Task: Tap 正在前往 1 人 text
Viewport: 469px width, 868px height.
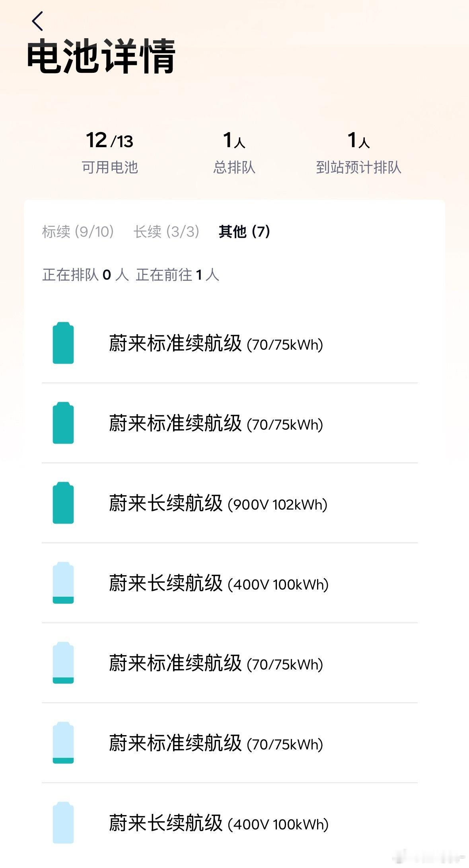Action: [177, 275]
